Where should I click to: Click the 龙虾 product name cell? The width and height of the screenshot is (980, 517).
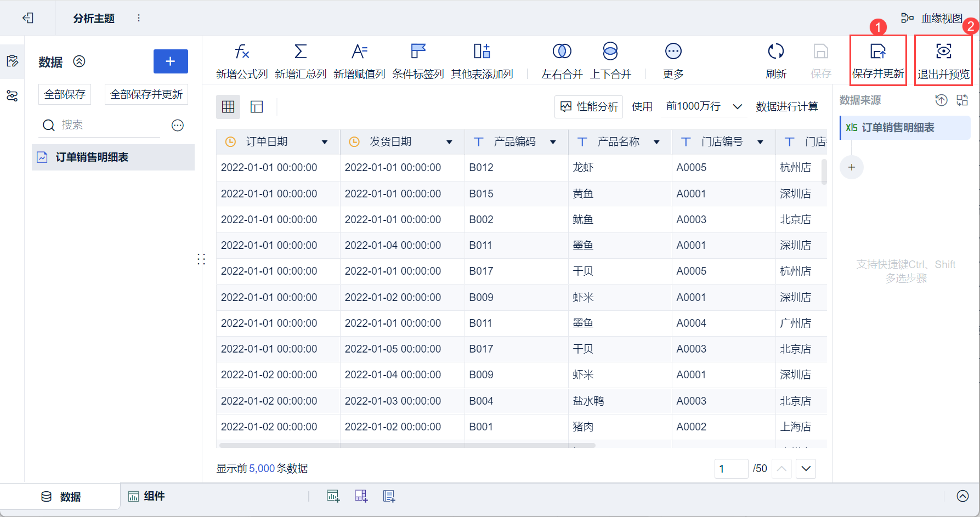[x=620, y=168]
